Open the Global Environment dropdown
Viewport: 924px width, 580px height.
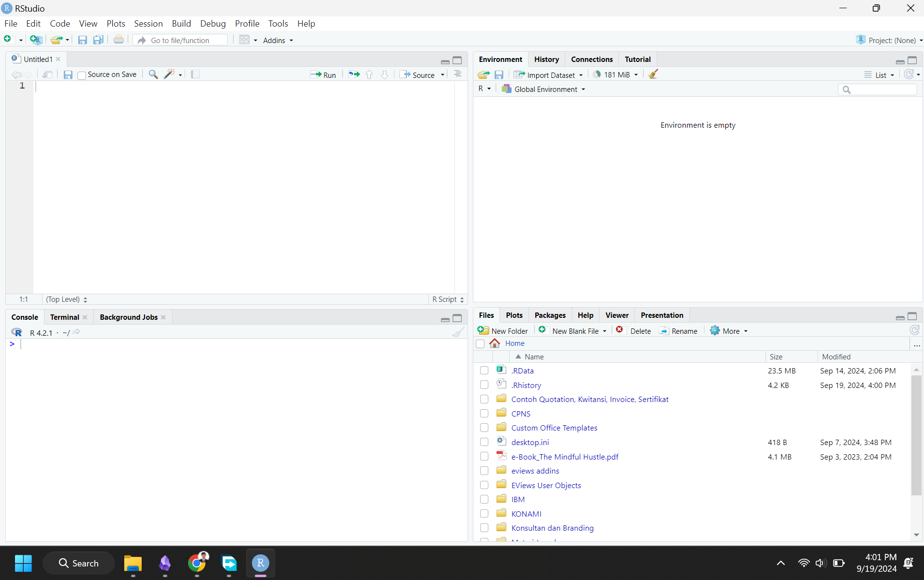pyautogui.click(x=543, y=89)
